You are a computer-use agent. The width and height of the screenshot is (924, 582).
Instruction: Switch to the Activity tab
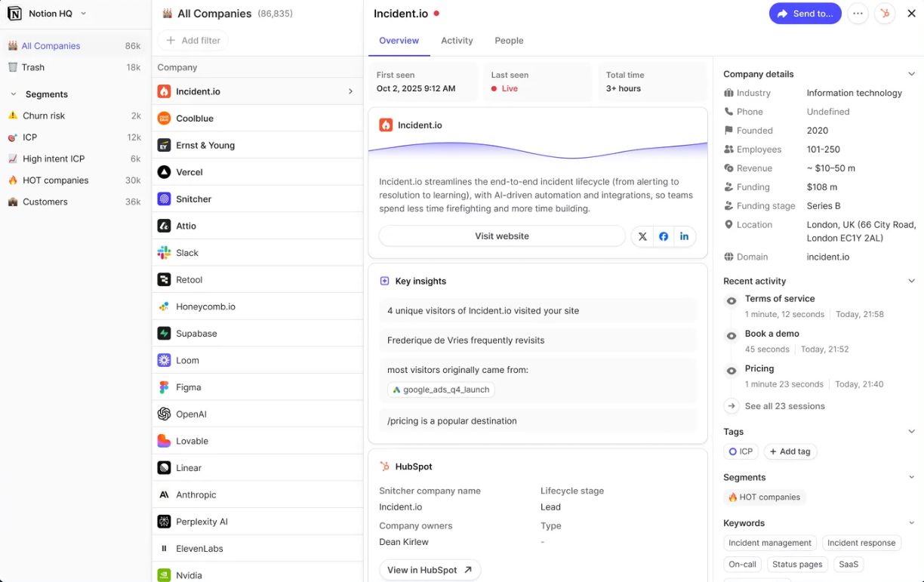457,41
